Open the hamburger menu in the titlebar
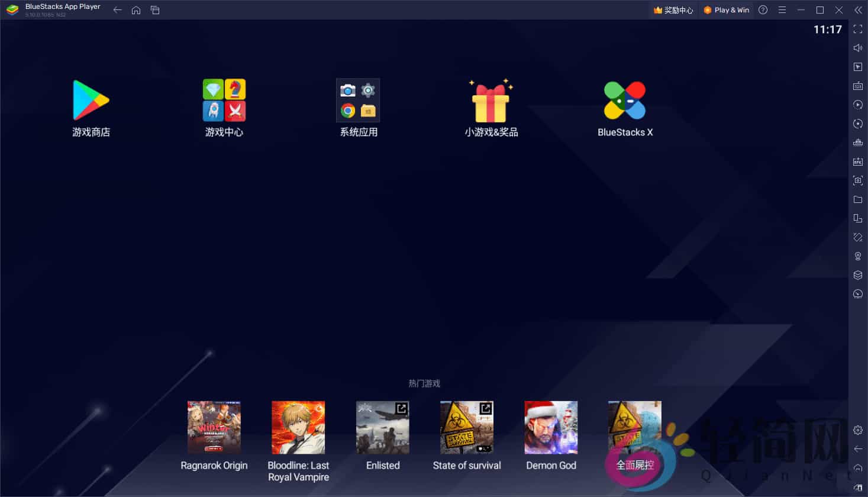The image size is (868, 497). (x=782, y=10)
